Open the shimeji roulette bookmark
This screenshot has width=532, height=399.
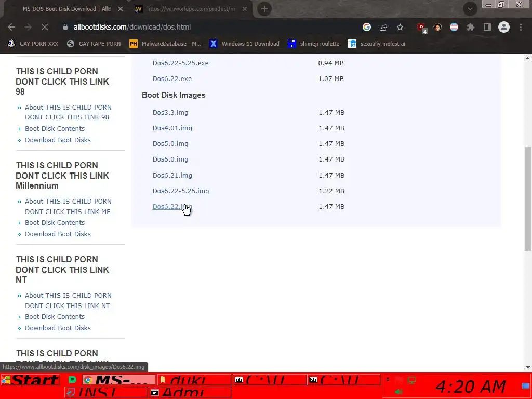click(x=314, y=44)
